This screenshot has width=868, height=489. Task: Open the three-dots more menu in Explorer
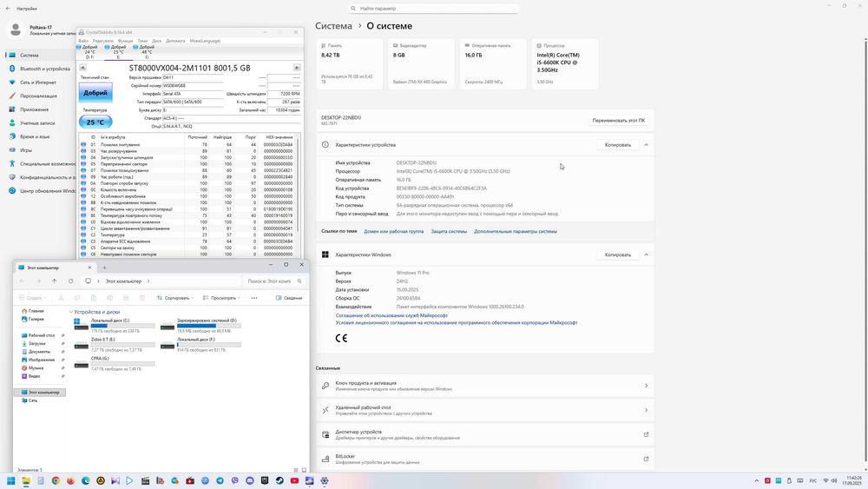254,298
